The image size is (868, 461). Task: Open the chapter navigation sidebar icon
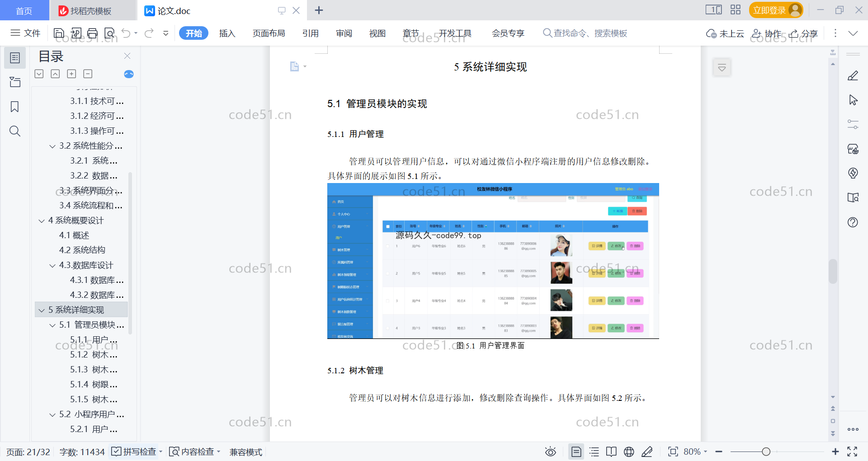click(x=15, y=82)
